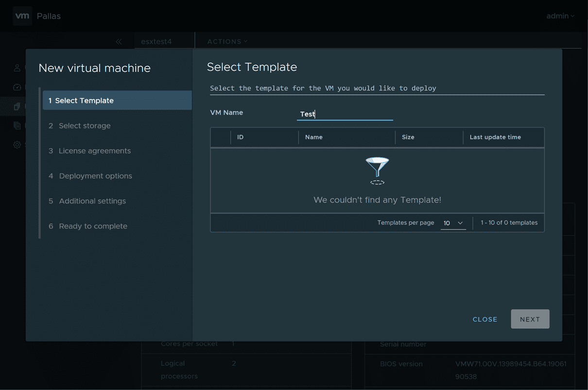Click the user icon in the left sidebar
The image size is (588, 390).
pos(17,68)
